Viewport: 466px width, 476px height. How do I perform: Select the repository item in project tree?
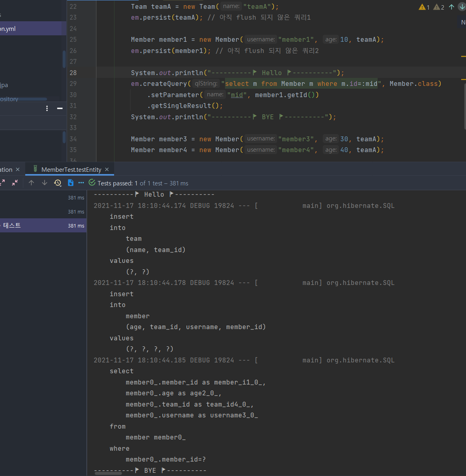click(9, 99)
